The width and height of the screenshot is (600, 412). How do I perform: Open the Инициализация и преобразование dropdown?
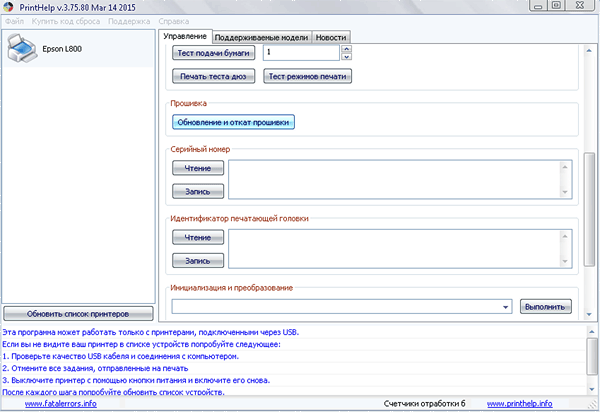pos(342,307)
